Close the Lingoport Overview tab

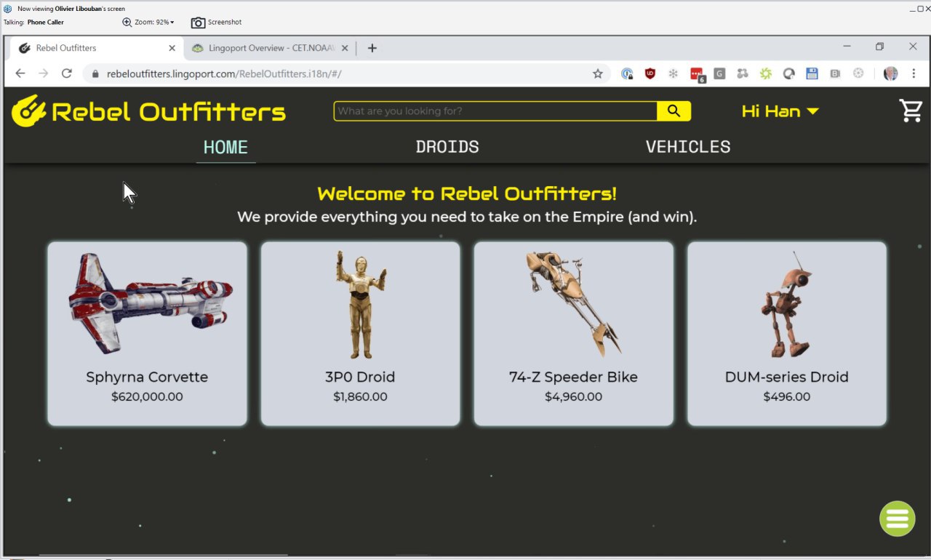[344, 48]
